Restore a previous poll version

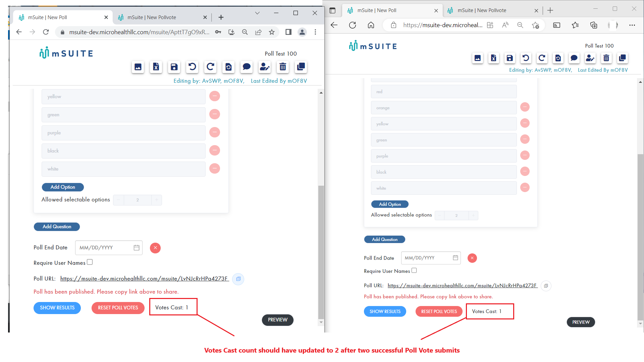[x=228, y=67]
